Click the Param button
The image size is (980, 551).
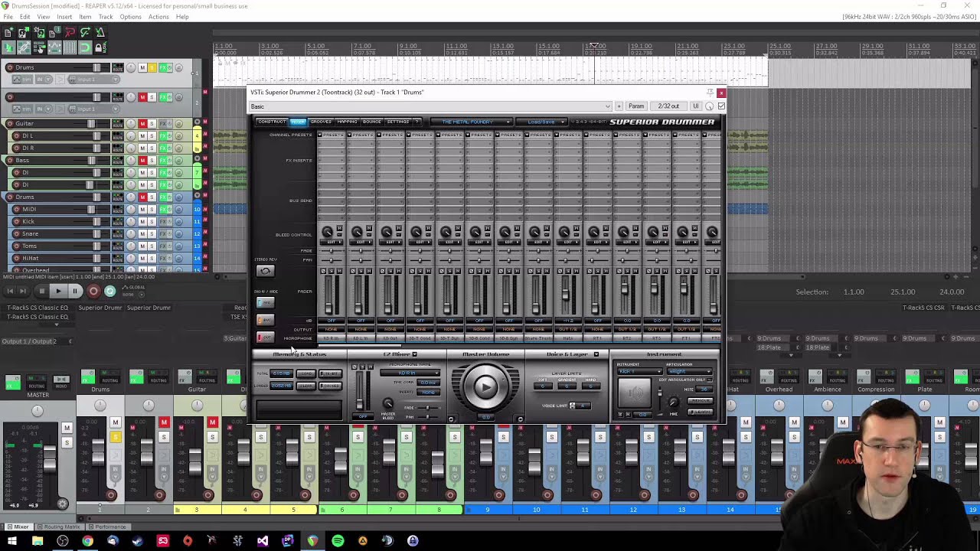tap(636, 106)
